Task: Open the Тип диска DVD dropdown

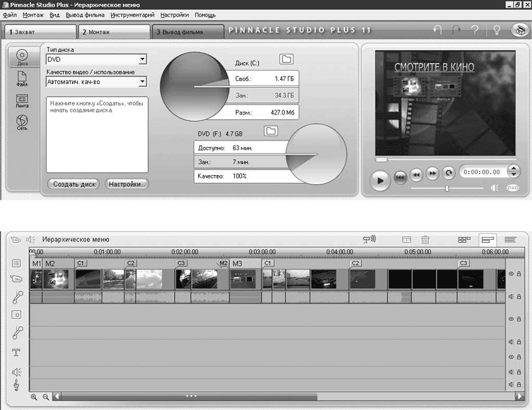Action: click(142, 60)
